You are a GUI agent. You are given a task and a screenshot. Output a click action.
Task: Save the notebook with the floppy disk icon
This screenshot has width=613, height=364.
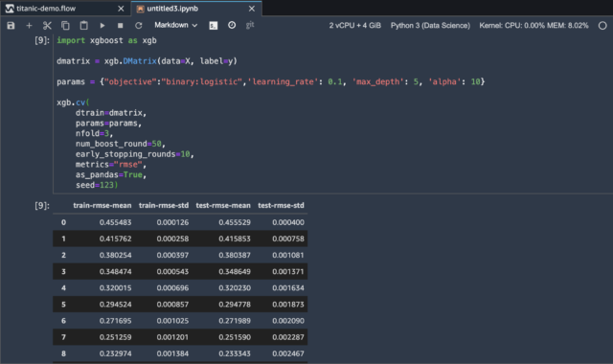point(11,26)
